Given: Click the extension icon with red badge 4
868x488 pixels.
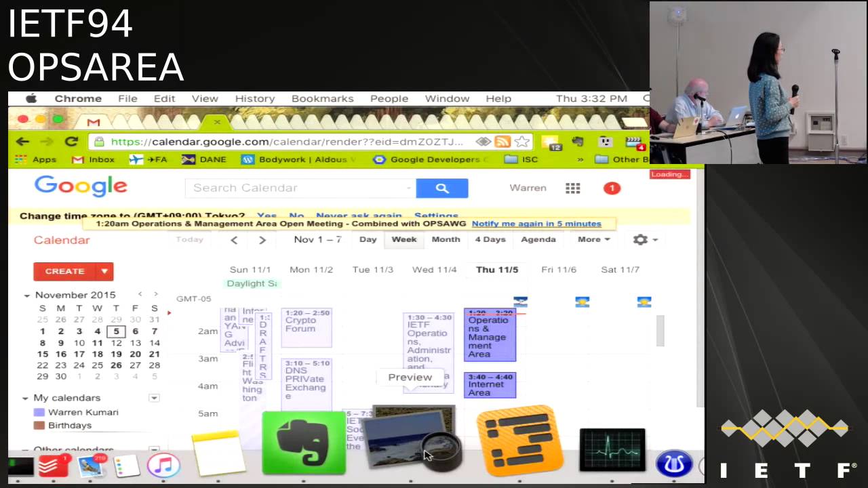Looking at the screenshot, I should (634, 142).
